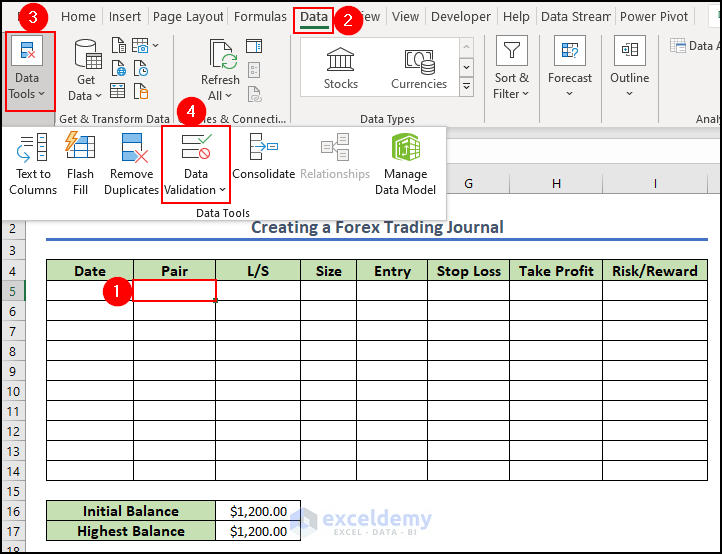
Task: Open the Data Validation dialog icon
Action: pos(196,146)
